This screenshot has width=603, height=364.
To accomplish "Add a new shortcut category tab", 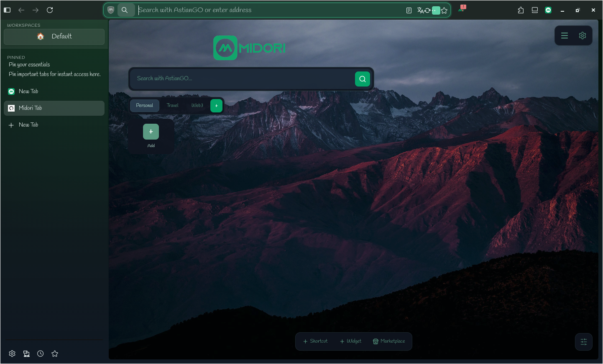I will tap(216, 106).
